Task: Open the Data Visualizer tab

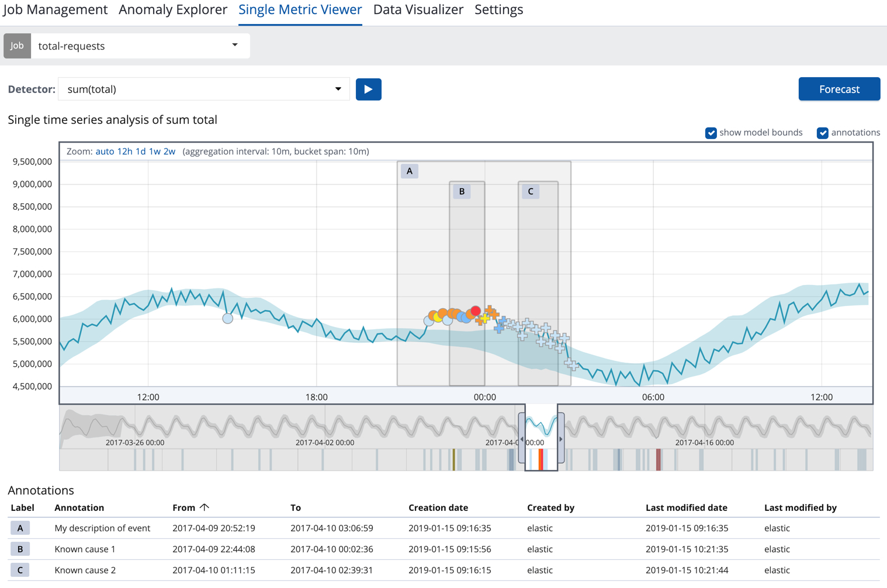Action: click(x=418, y=9)
